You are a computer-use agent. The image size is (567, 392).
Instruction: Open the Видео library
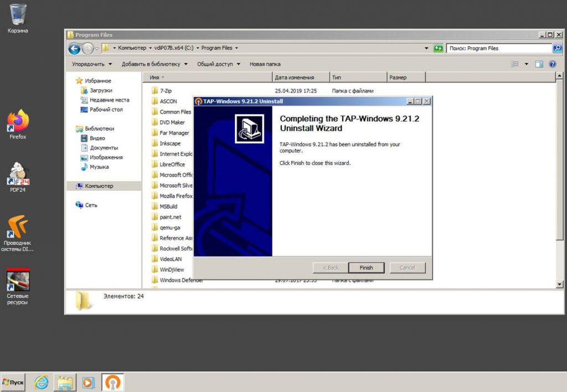pyautogui.click(x=93, y=138)
